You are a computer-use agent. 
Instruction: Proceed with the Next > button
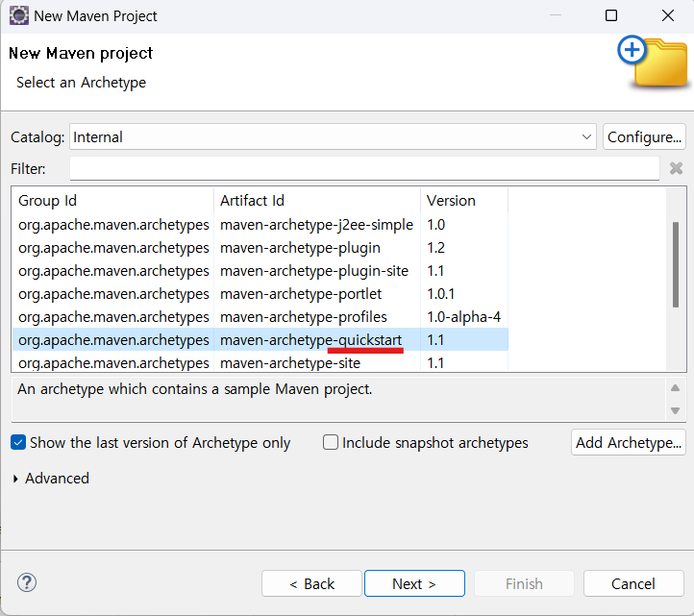[414, 583]
